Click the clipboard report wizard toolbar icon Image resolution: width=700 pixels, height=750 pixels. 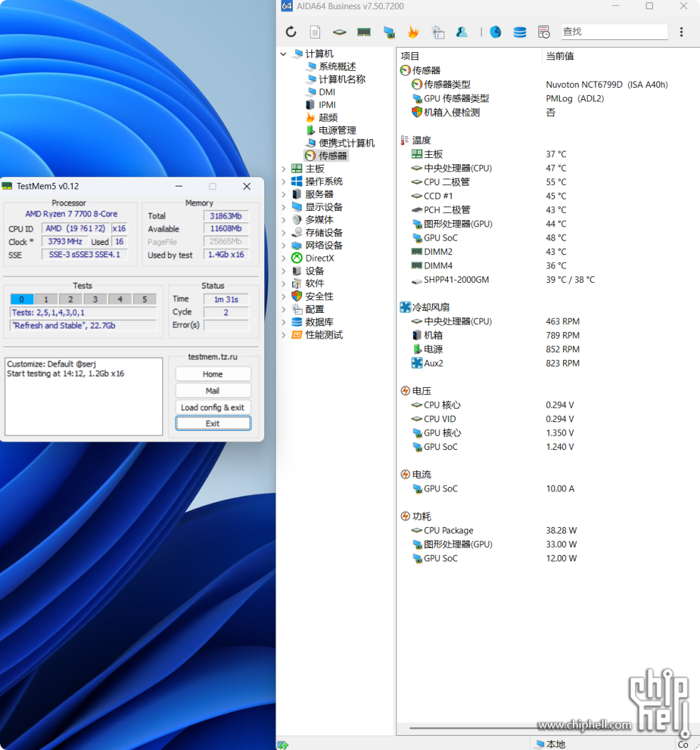[x=438, y=32]
